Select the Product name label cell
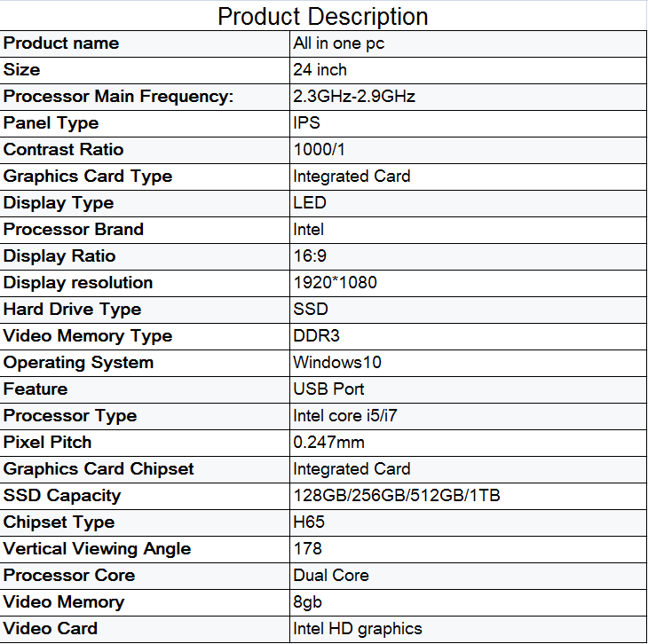 tap(145, 43)
